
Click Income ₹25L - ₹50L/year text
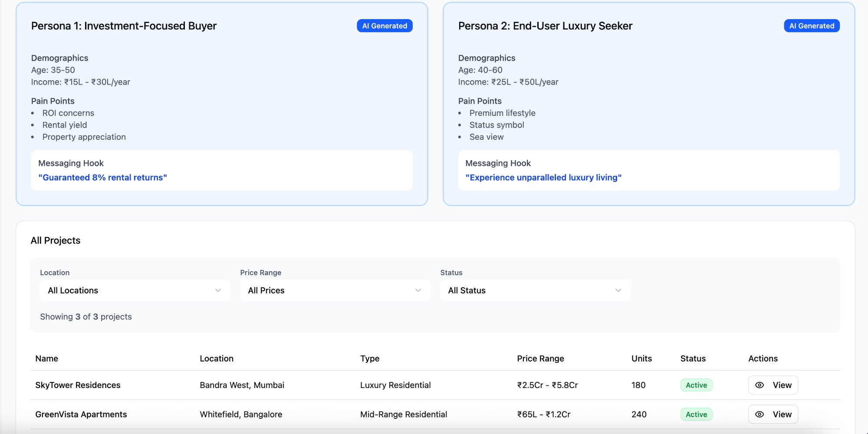[508, 82]
